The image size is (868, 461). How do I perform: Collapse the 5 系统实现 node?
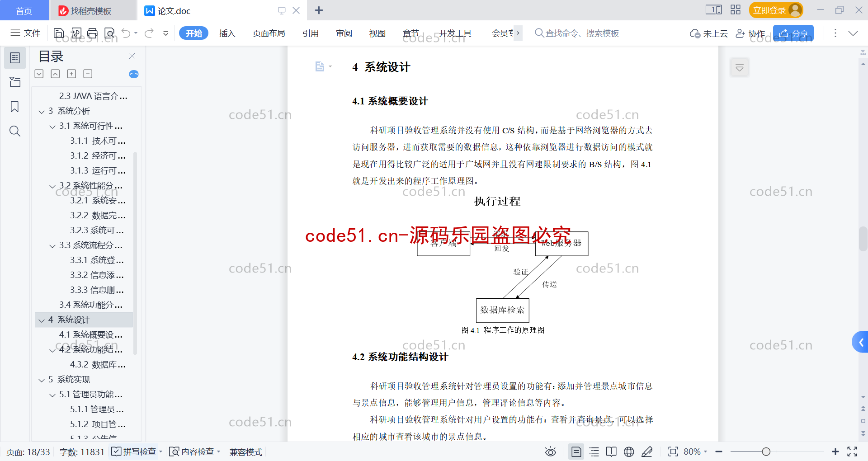coord(42,380)
